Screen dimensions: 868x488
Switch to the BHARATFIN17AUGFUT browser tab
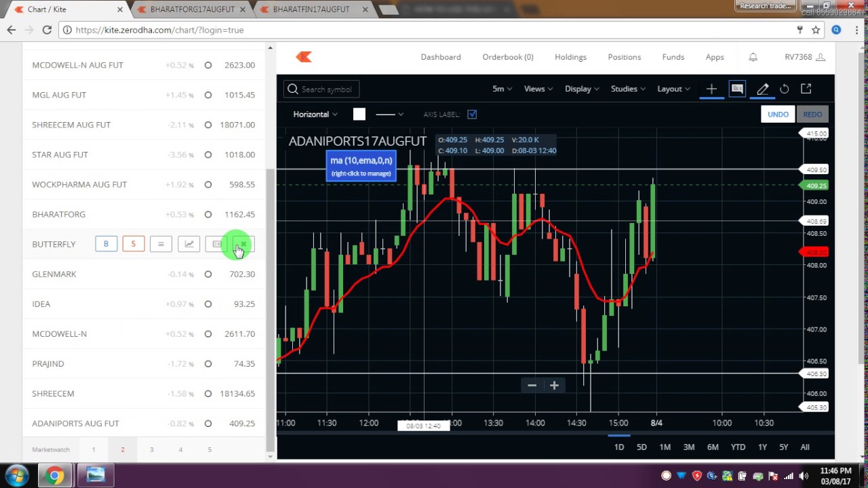click(x=312, y=9)
